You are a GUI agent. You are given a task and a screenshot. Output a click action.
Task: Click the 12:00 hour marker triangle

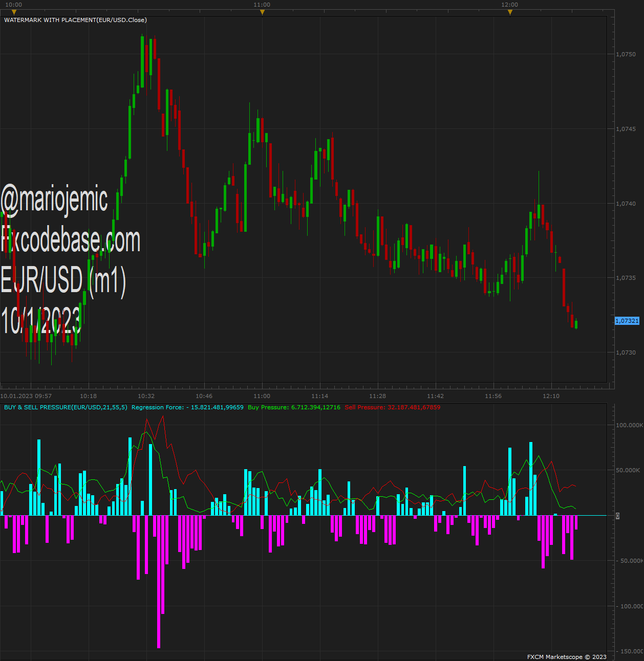pyautogui.click(x=510, y=12)
